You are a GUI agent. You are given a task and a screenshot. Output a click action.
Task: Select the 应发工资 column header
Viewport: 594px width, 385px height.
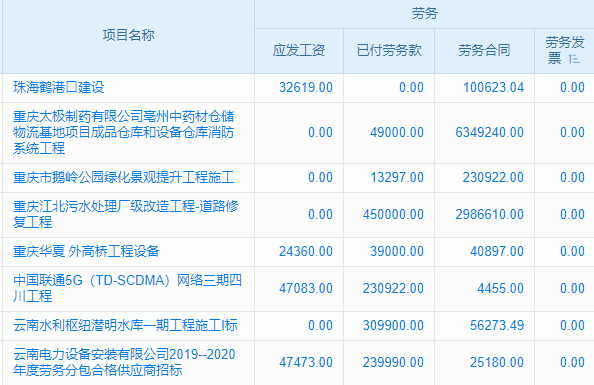point(299,50)
